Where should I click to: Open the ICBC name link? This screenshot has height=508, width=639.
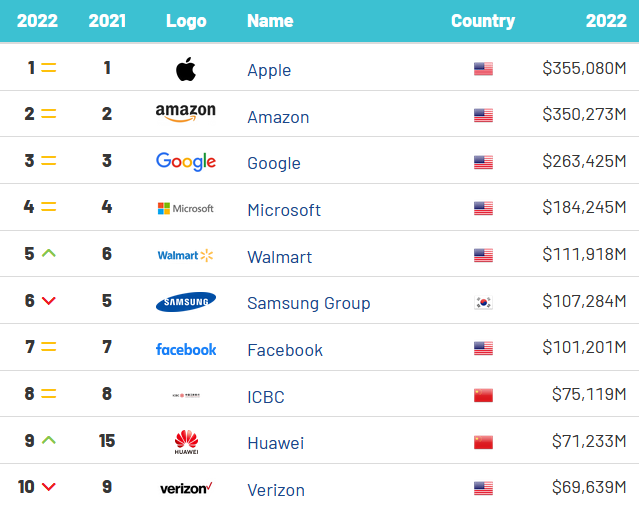click(266, 397)
